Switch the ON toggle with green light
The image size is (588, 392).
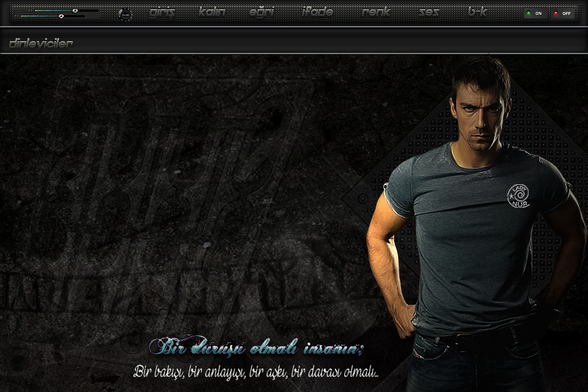[x=535, y=13]
